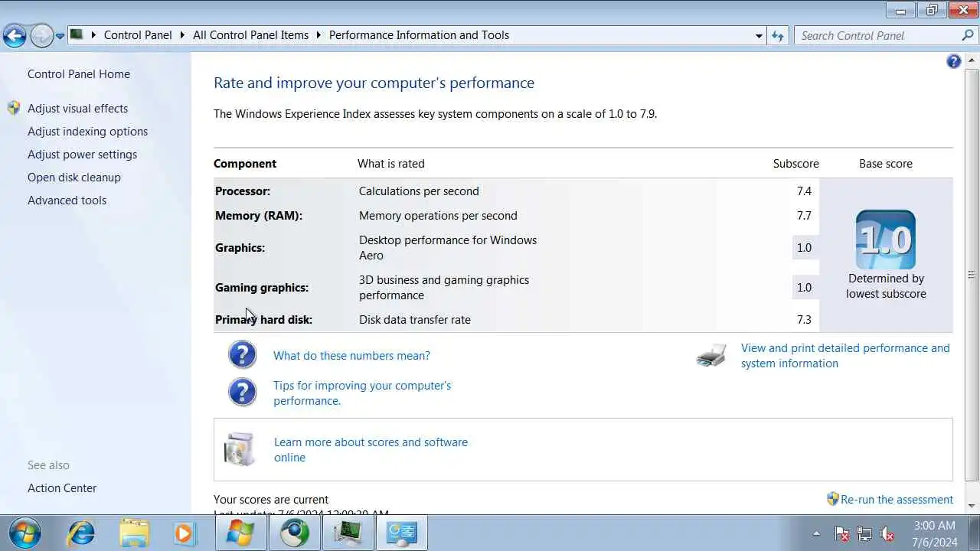The image size is (980, 551).
Task: Click the Primary hard disk subscore 7.3
Action: [804, 320]
